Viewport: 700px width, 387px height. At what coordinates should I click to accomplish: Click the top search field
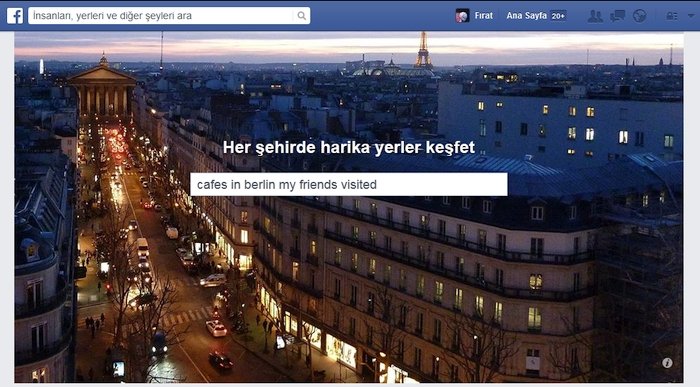click(169, 16)
